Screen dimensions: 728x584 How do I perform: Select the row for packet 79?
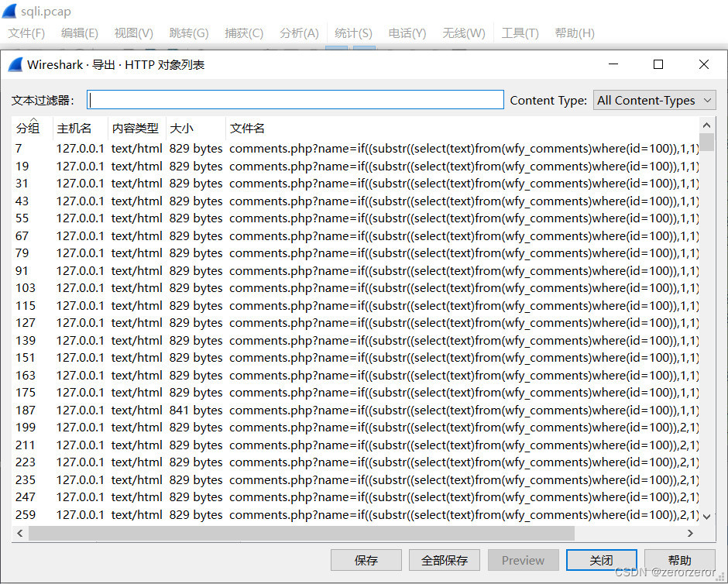pos(355,253)
